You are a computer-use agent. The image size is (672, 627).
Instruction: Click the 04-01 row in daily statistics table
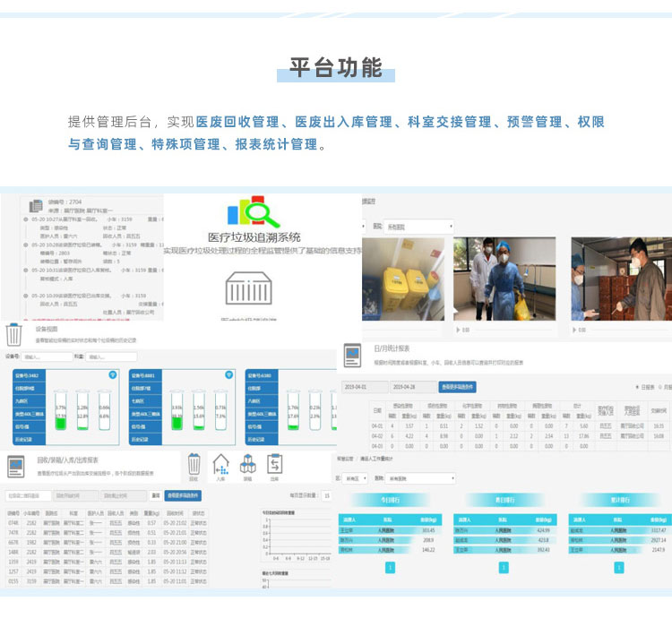coord(519,426)
